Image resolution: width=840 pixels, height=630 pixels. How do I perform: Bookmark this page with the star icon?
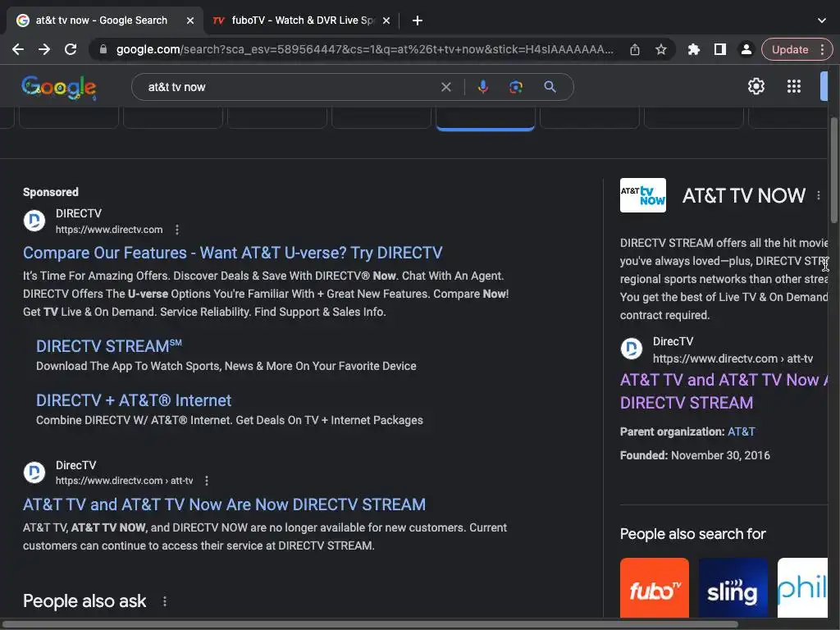tap(661, 49)
